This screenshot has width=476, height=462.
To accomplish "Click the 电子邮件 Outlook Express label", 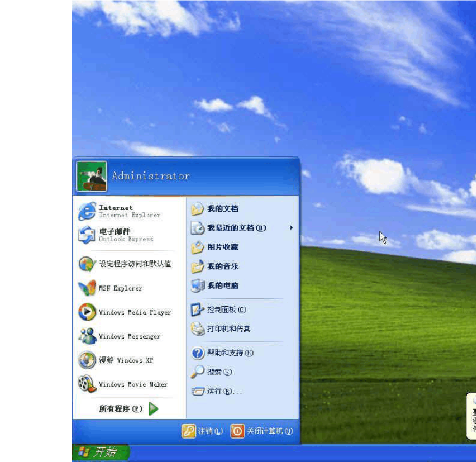I will pos(126,235).
